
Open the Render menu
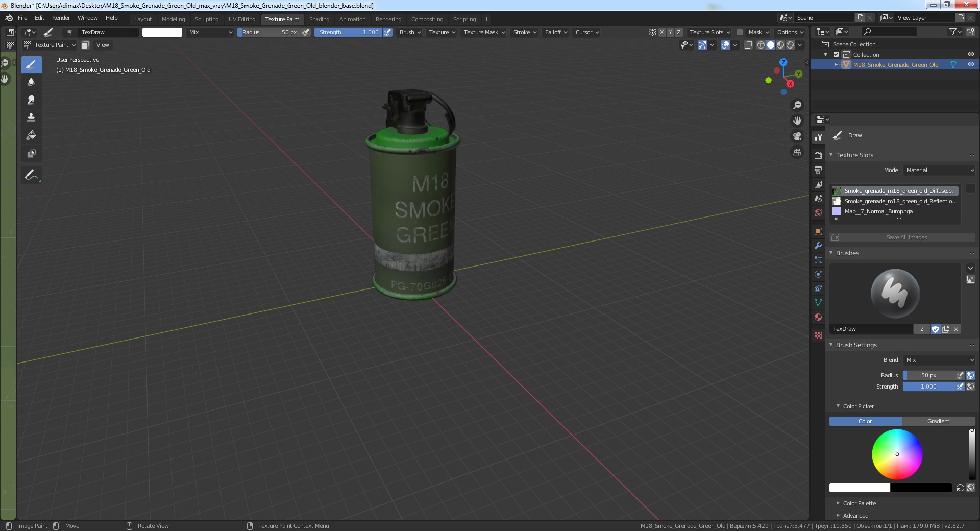pos(61,18)
